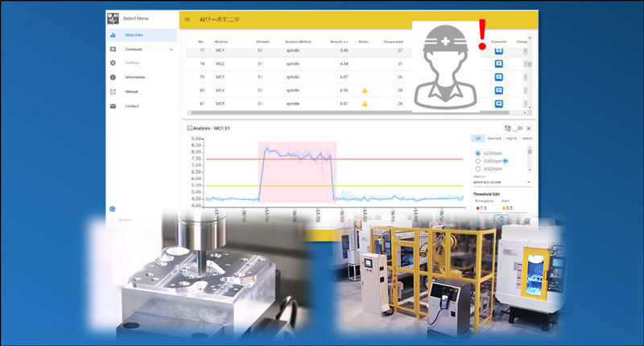Click the yellow alert threshold line
The height and width of the screenshot is (346, 644).
pyautogui.click(x=334, y=186)
